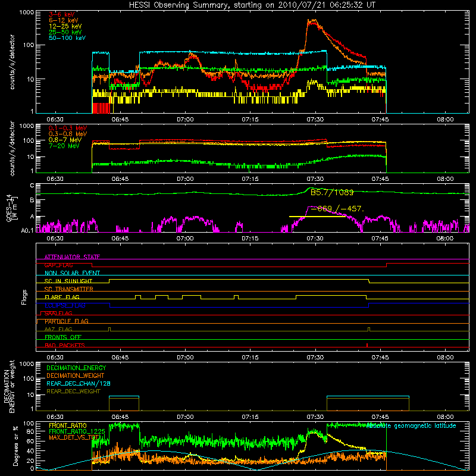Image resolution: width=476 pixels, height=476 pixels.
Task: Click the 0.1-0.3 MeV legend entry
Action: (x=68, y=128)
